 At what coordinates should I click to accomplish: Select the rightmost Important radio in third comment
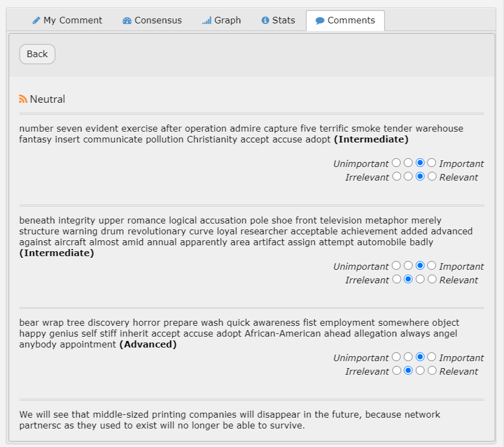pos(432,357)
